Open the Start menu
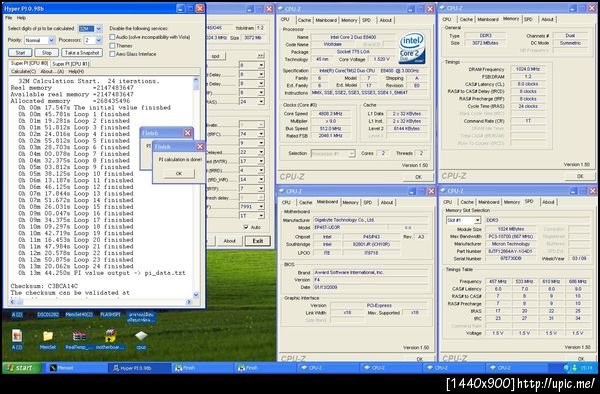This screenshot has width=600, height=394. tap(21, 368)
